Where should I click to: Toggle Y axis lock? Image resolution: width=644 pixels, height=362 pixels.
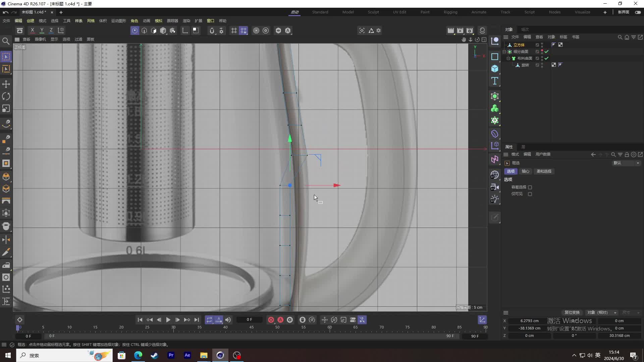[x=42, y=31]
